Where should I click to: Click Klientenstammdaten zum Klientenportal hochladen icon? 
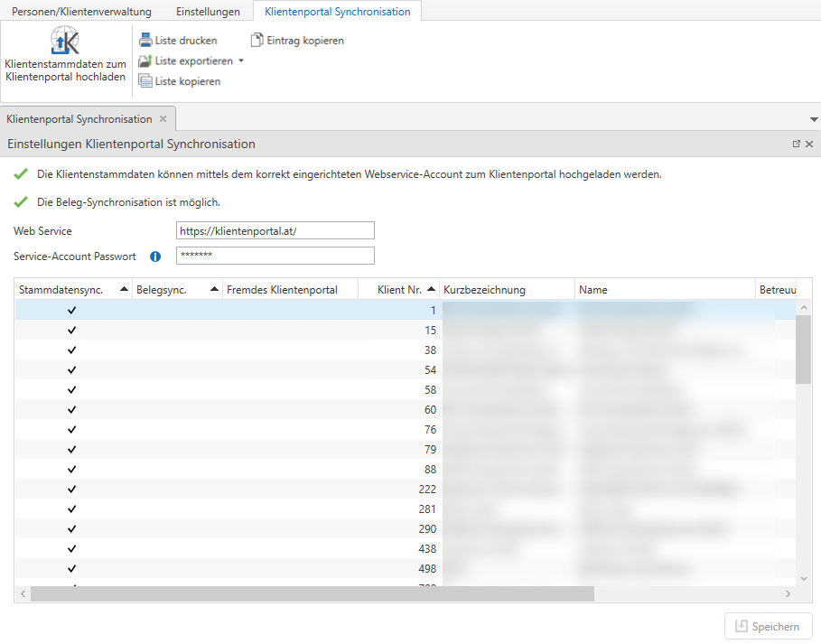click(65, 41)
